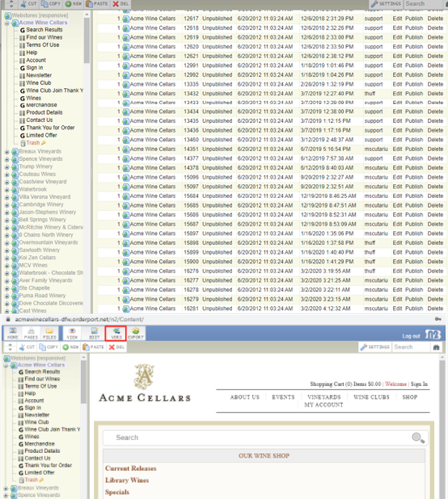Select Product Details in the upper tree
The width and height of the screenshot is (448, 499).
click(44, 112)
